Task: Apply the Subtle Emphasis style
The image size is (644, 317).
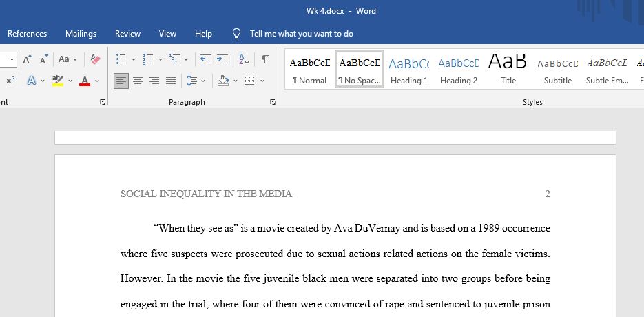Action: (x=607, y=69)
